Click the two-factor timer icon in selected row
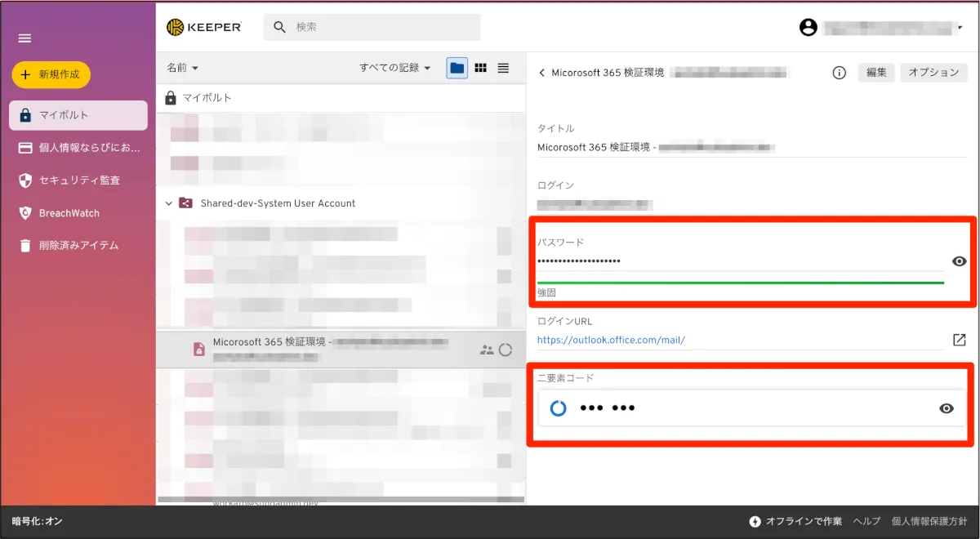Viewport: 980px width, 539px height. coord(506,350)
